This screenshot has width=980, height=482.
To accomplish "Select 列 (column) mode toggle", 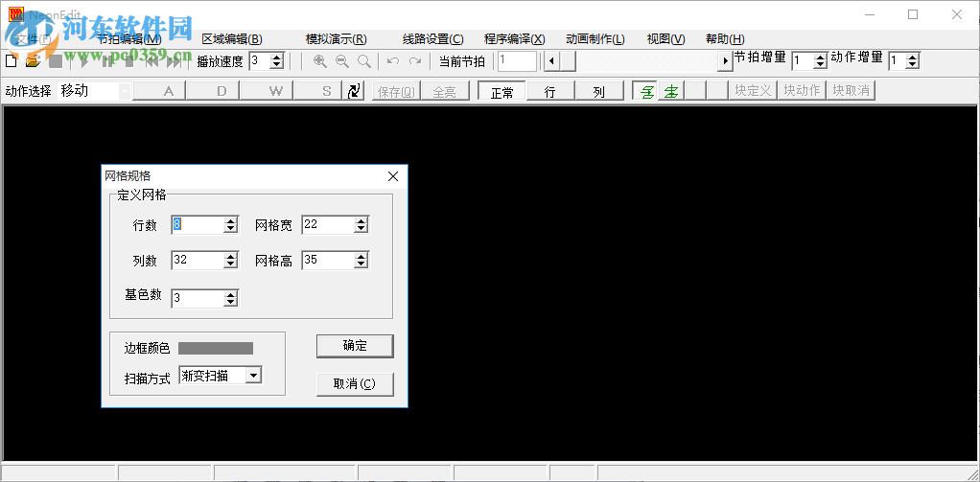I will (x=598, y=92).
